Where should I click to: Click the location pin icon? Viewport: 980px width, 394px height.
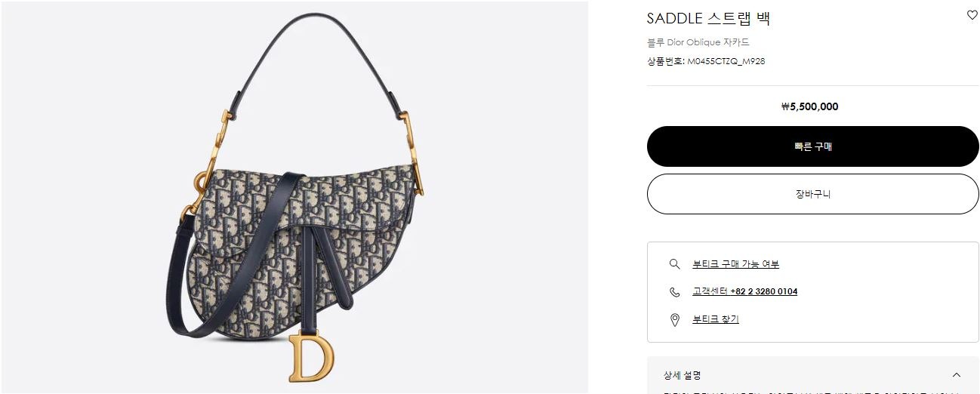[675, 320]
